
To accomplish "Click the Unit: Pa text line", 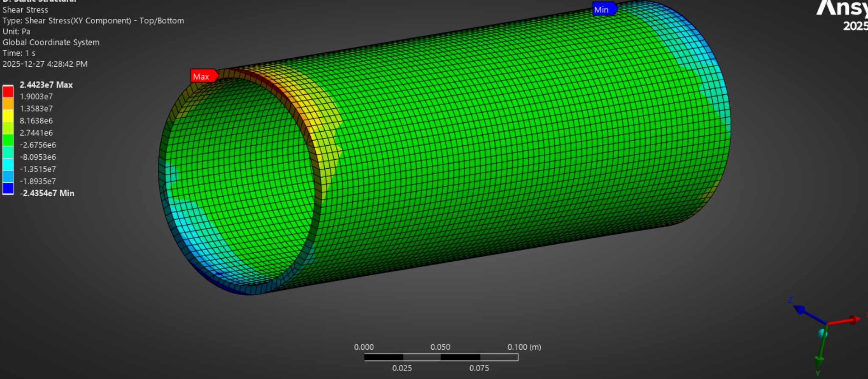I will click(x=17, y=31).
